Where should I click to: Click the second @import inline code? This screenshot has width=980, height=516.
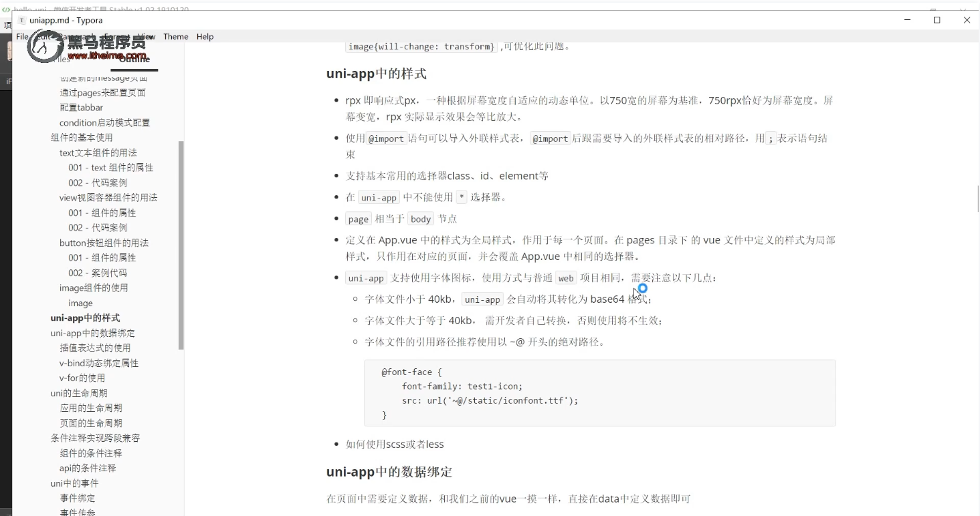tap(551, 139)
